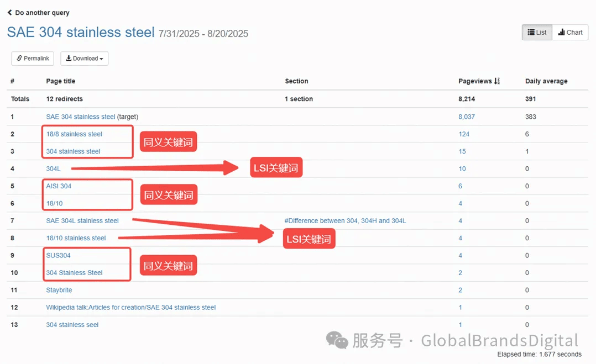Open 18/8 stainless steel redirect link
This screenshot has width=596, height=364.
[x=74, y=134]
